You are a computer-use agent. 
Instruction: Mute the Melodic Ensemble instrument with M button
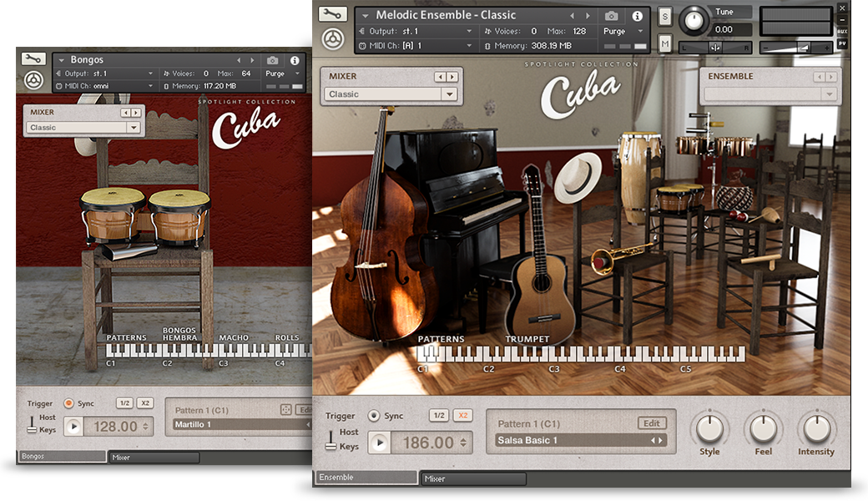click(x=665, y=43)
